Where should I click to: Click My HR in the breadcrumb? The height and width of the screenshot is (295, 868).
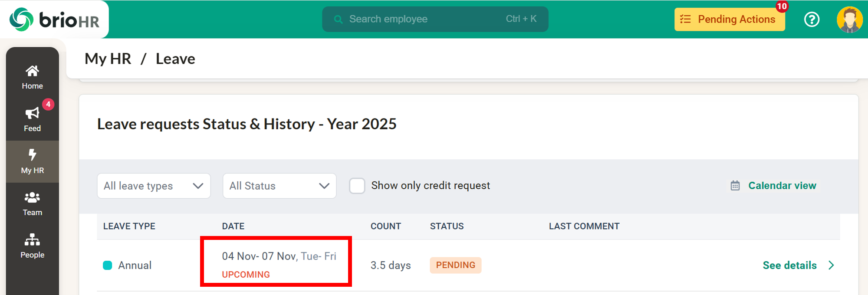[108, 59]
